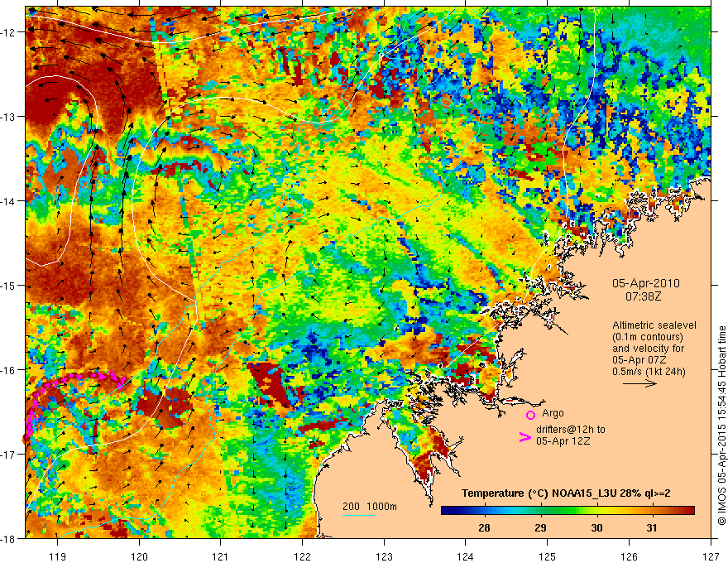Click the 125 longitude axis label
The image size is (728, 563).
(x=547, y=556)
